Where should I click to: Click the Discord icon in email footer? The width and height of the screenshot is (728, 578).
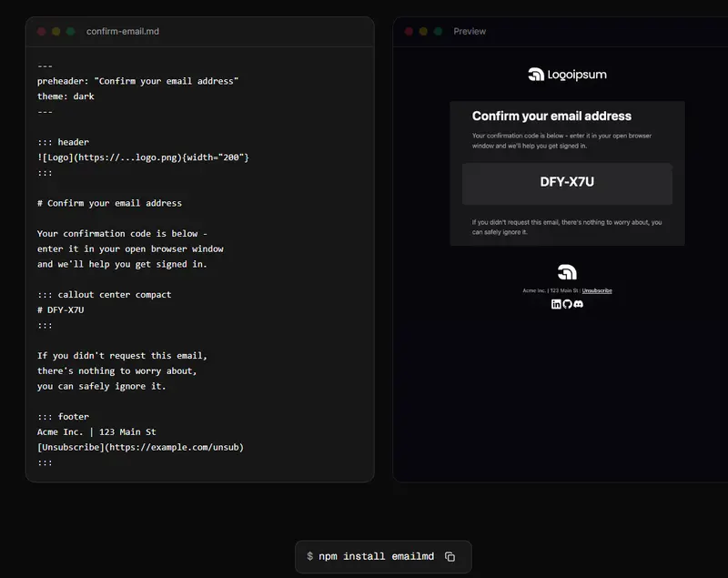point(578,304)
